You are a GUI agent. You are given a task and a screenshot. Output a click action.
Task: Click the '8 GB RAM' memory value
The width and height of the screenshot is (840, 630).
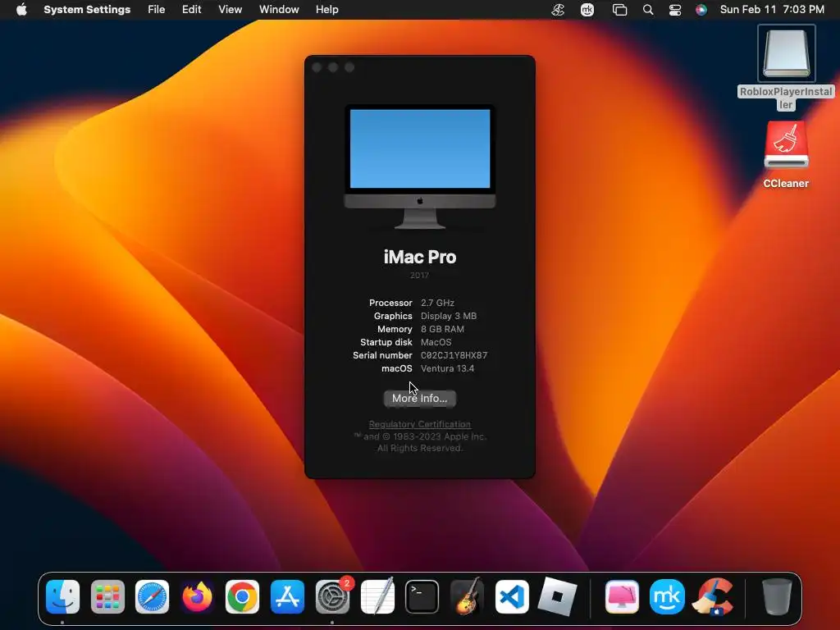pyautogui.click(x=442, y=329)
